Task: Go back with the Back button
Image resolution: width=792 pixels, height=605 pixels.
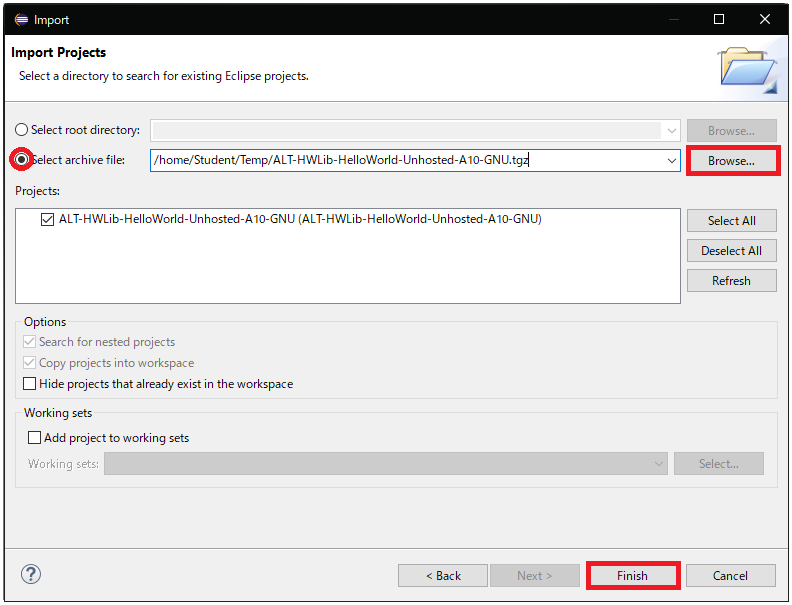Action: [443, 576]
